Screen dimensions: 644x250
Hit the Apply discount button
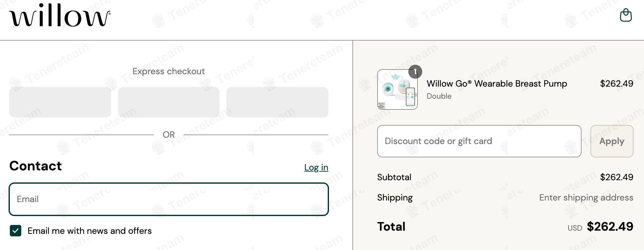(611, 141)
